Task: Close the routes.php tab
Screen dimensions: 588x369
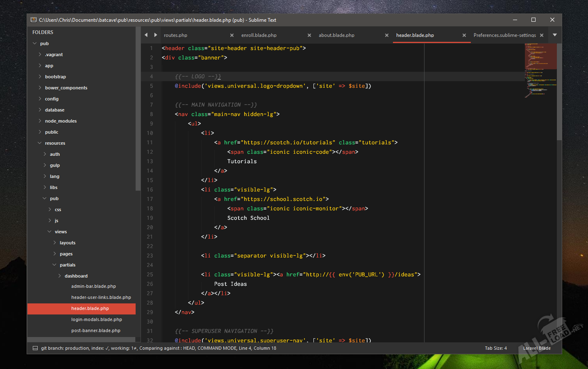Action: (x=232, y=35)
